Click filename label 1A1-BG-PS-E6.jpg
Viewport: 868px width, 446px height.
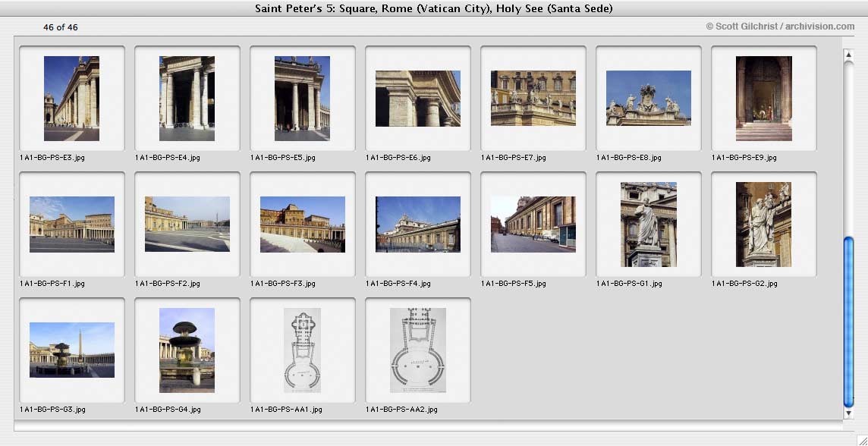point(398,158)
